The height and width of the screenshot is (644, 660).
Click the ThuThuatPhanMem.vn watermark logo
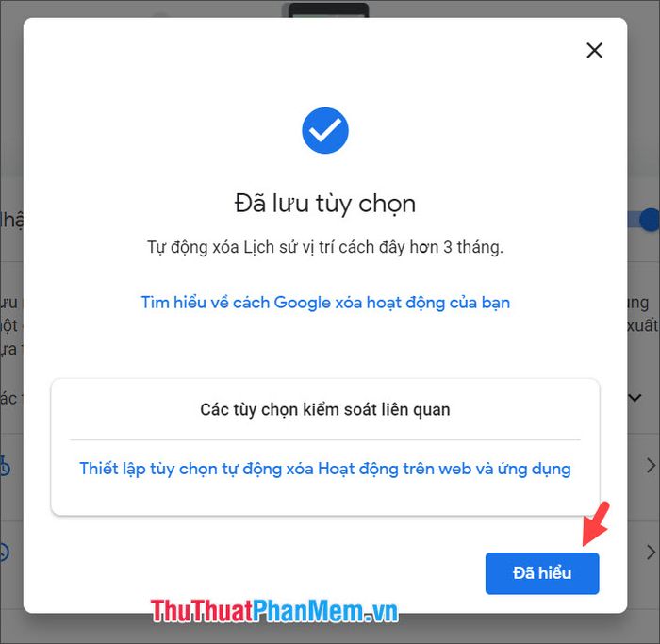274,611
